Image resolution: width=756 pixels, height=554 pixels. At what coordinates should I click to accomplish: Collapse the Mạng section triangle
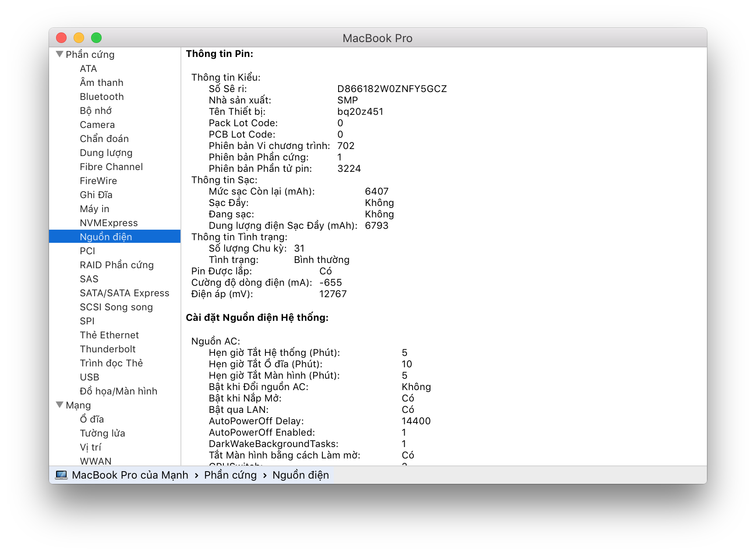click(x=60, y=405)
